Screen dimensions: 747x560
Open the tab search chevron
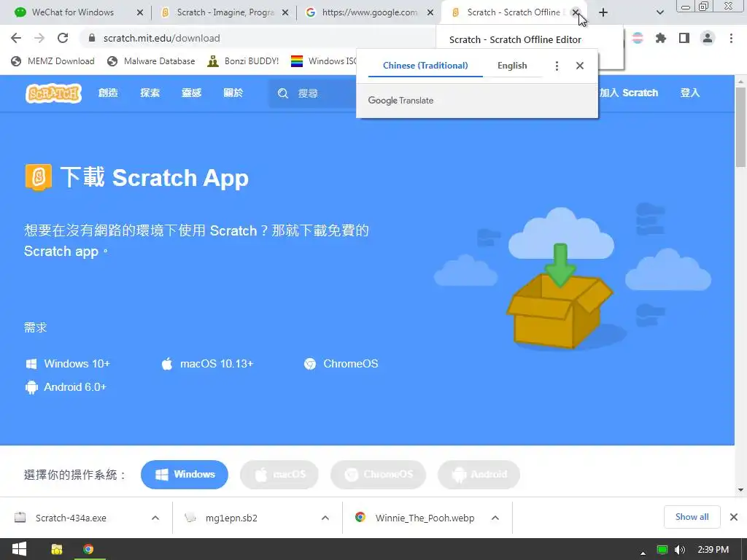(x=659, y=12)
